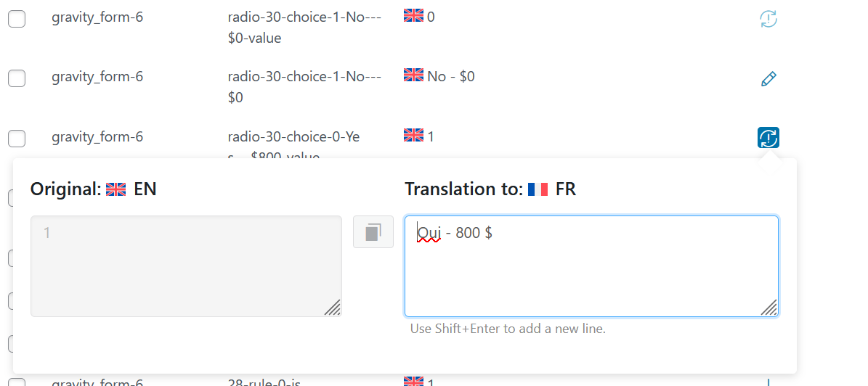This screenshot has width=868, height=386.
Task: Click the French flag in the Translation header
Action: (538, 189)
